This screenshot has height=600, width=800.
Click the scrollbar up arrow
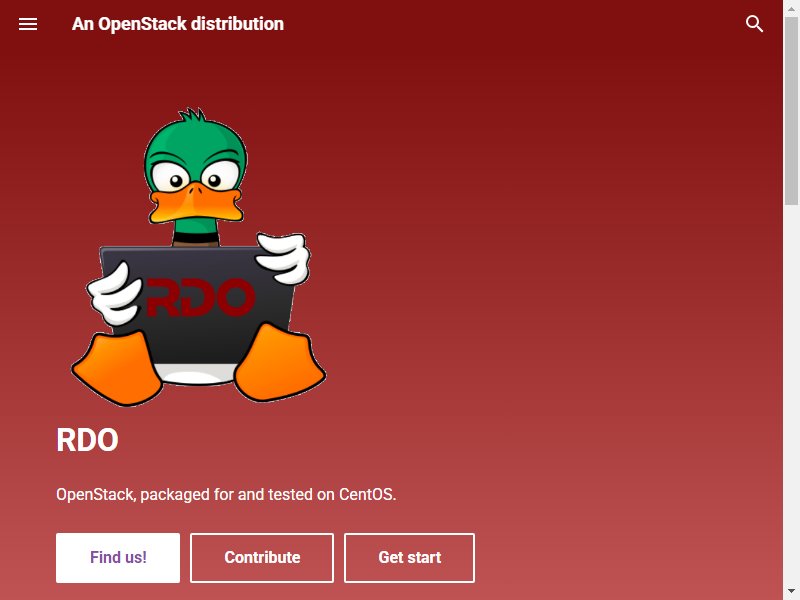point(791,8)
